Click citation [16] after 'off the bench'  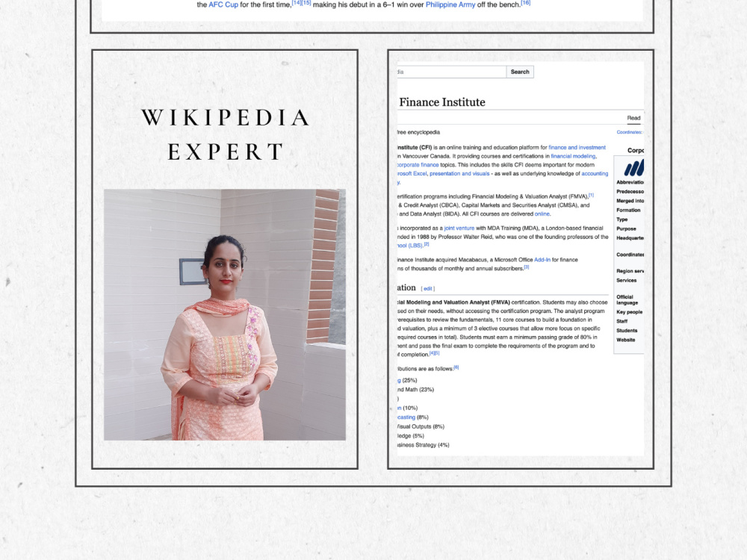[525, 3]
